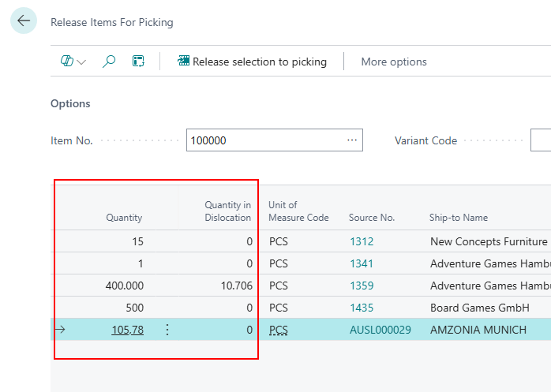Open the Copilot icon dropdown
551x392 pixels.
73,62
